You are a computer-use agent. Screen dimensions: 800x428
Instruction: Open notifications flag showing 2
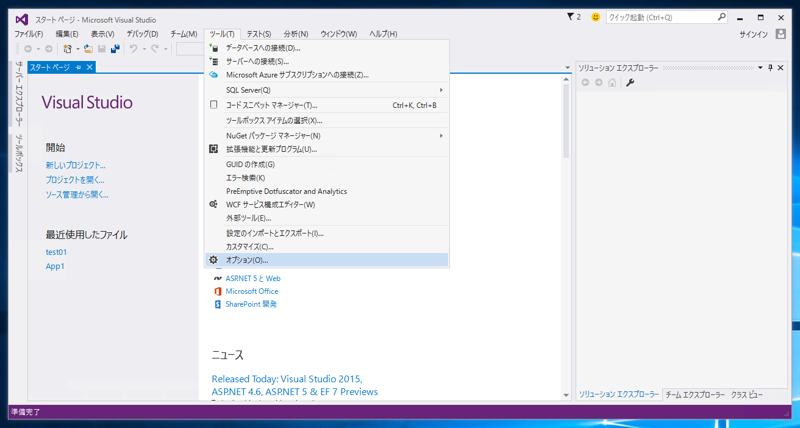(x=573, y=17)
